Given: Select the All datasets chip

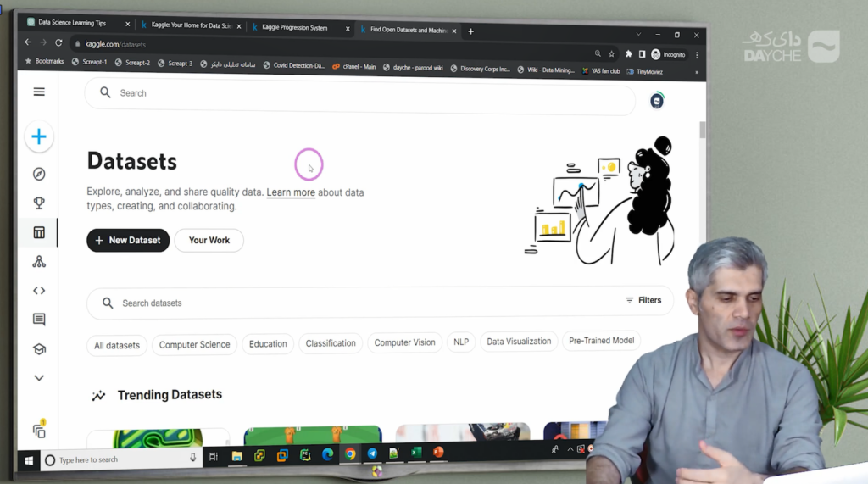Looking at the screenshot, I should (117, 346).
